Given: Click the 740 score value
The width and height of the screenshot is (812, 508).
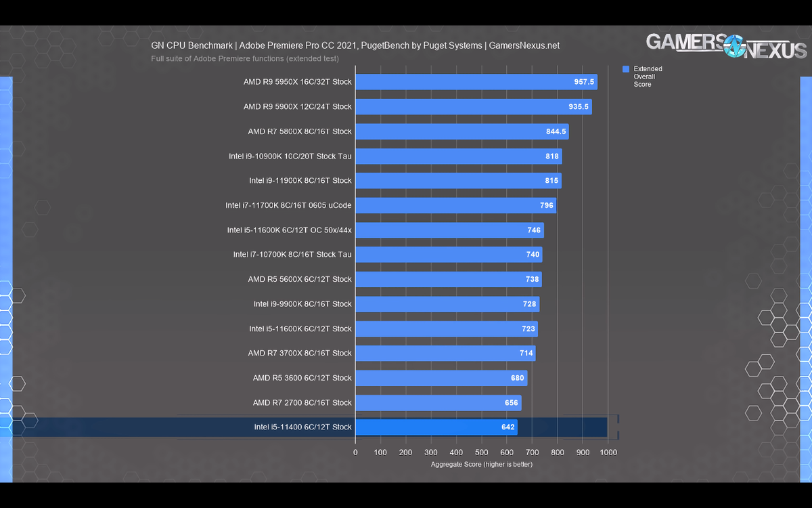Looking at the screenshot, I should click(533, 255).
